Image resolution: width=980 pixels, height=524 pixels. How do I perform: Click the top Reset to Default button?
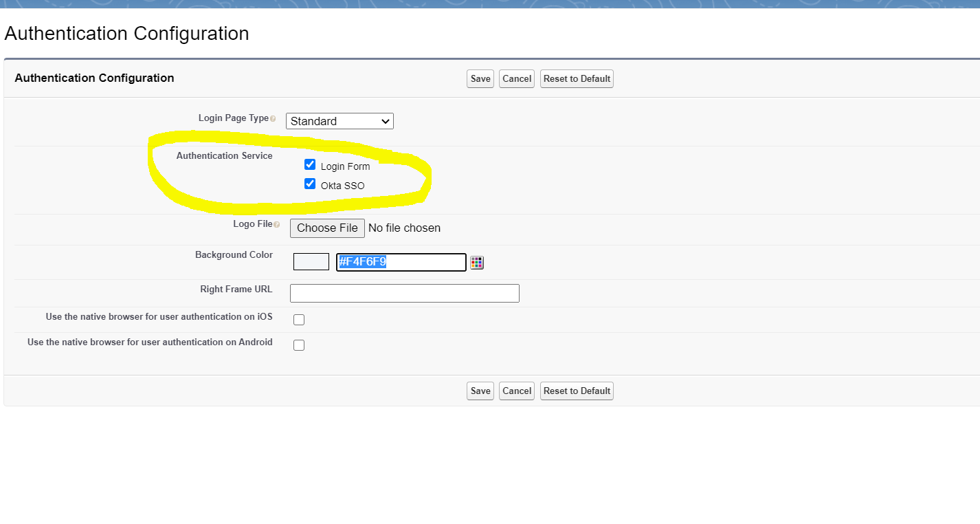pos(577,78)
